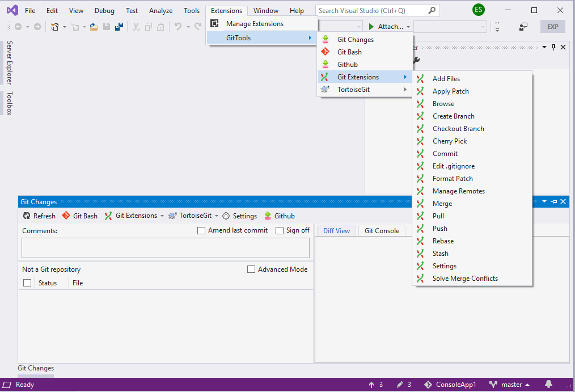Check the Amend last commit checkbox
This screenshot has width=575, height=392.
(x=201, y=230)
